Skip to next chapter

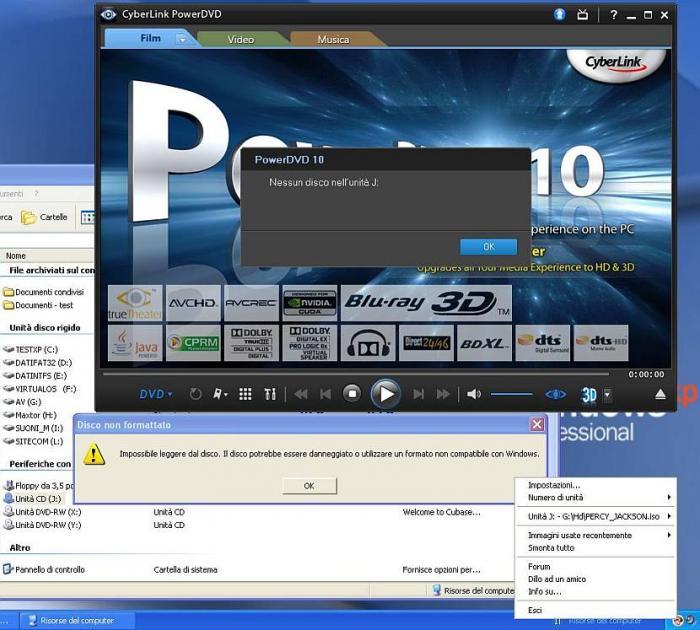pyautogui.click(x=418, y=394)
